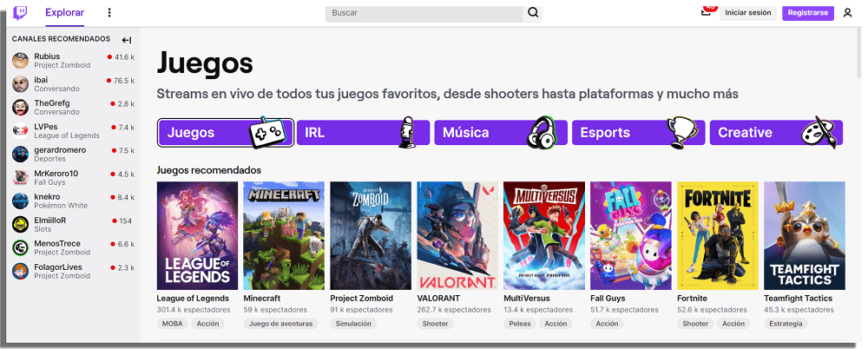Click the Peleas tag
Screen dimensions: 868x349
(x=520, y=324)
